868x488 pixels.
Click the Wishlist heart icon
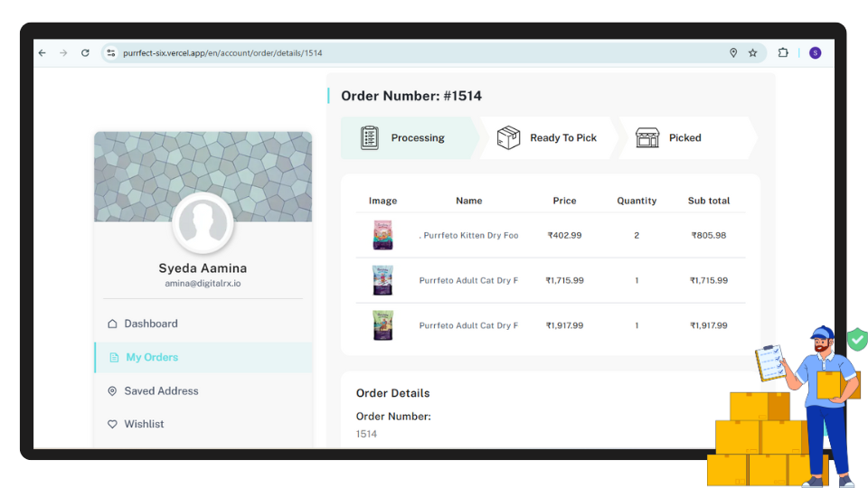pyautogui.click(x=112, y=425)
